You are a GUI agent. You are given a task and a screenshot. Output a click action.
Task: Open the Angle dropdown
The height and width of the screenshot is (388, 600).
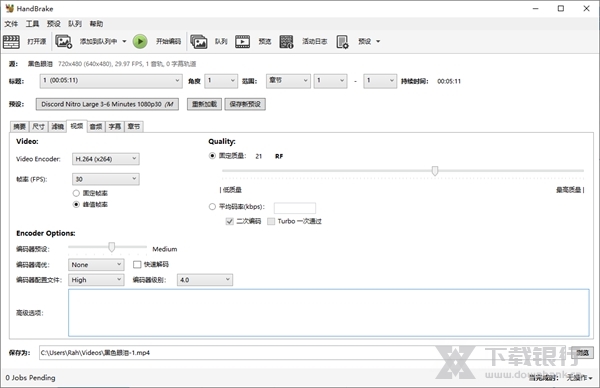pos(221,81)
